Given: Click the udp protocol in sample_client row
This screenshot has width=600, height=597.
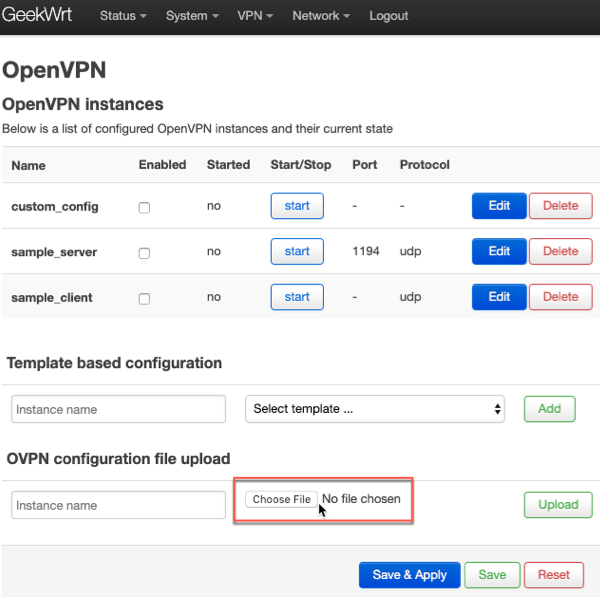Looking at the screenshot, I should [410, 297].
